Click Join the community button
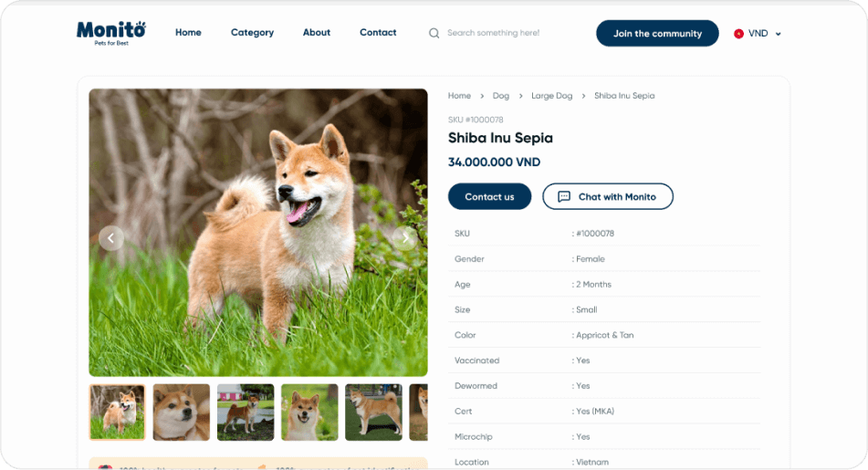Screen dimensions: 868x470 pyautogui.click(x=658, y=33)
